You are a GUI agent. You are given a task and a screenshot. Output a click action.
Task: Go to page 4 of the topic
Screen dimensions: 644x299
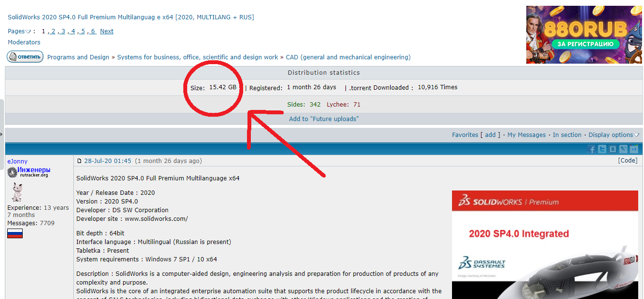(72, 31)
